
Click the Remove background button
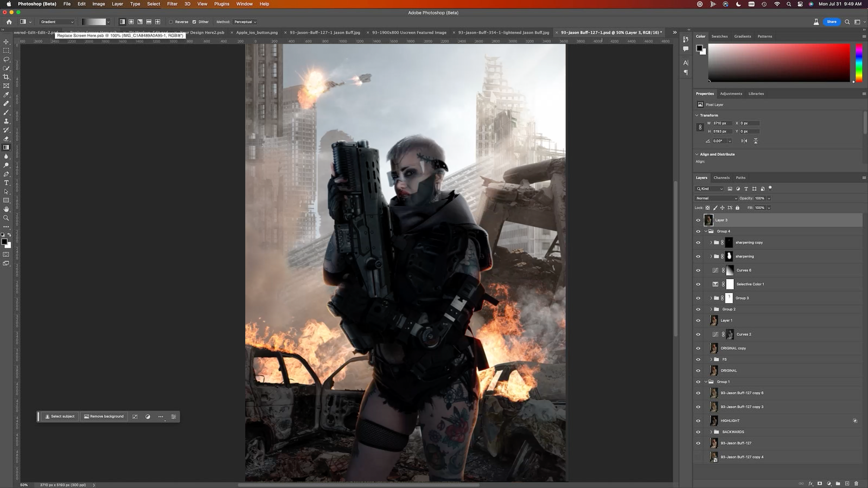click(104, 416)
